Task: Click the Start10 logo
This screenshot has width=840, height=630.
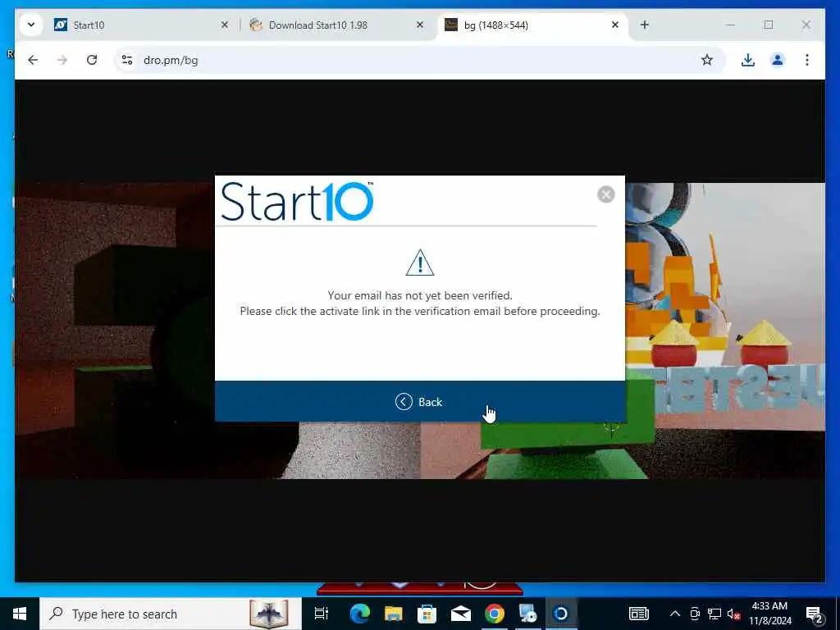Action: [297, 202]
